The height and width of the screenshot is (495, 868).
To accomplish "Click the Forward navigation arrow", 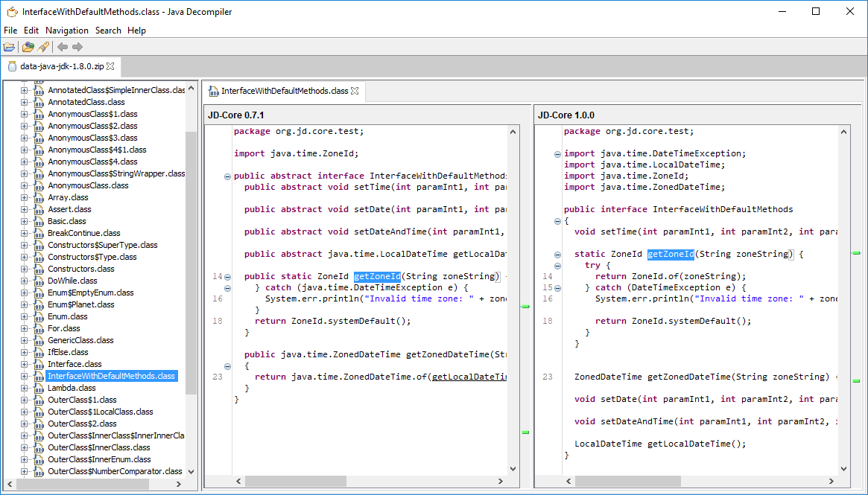I will click(x=77, y=47).
